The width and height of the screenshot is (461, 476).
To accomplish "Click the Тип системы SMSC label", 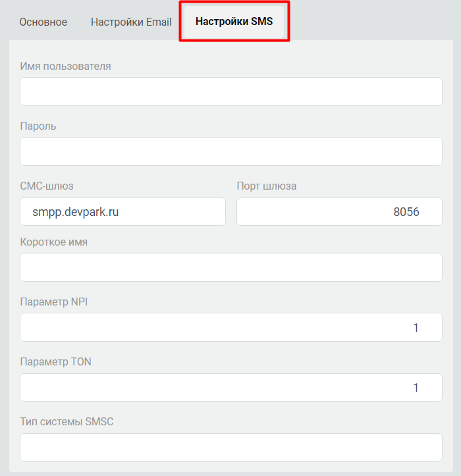I will pyautogui.click(x=67, y=421).
